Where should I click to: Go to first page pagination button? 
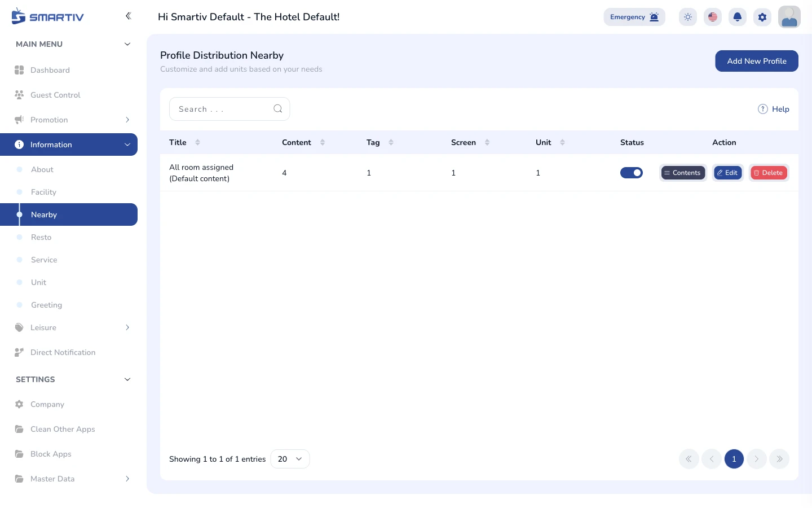tap(689, 459)
